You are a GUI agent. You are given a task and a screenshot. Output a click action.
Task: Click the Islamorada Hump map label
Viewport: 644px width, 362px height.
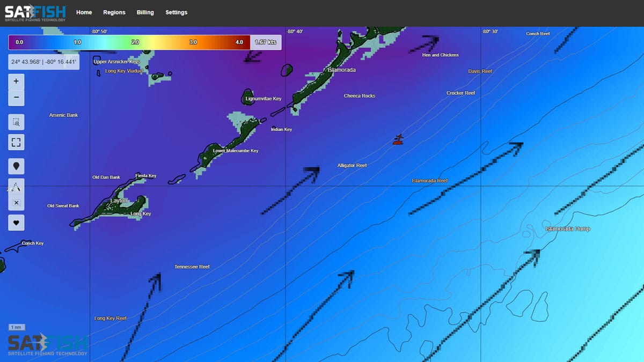pyautogui.click(x=567, y=229)
